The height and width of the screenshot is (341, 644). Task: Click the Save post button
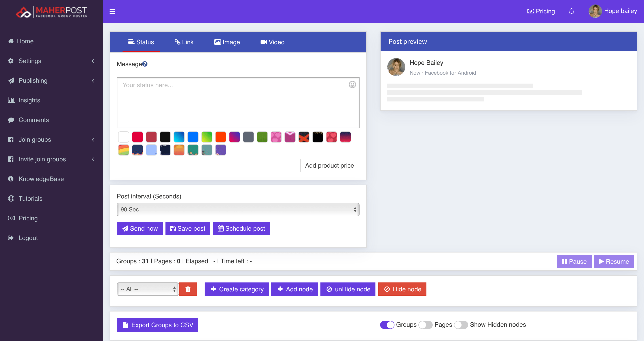click(x=188, y=229)
